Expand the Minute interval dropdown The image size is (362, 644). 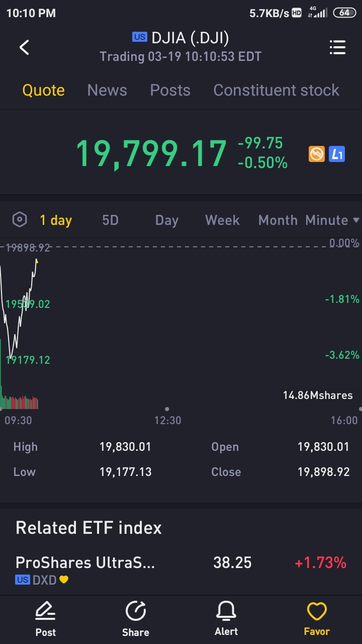pyautogui.click(x=332, y=220)
